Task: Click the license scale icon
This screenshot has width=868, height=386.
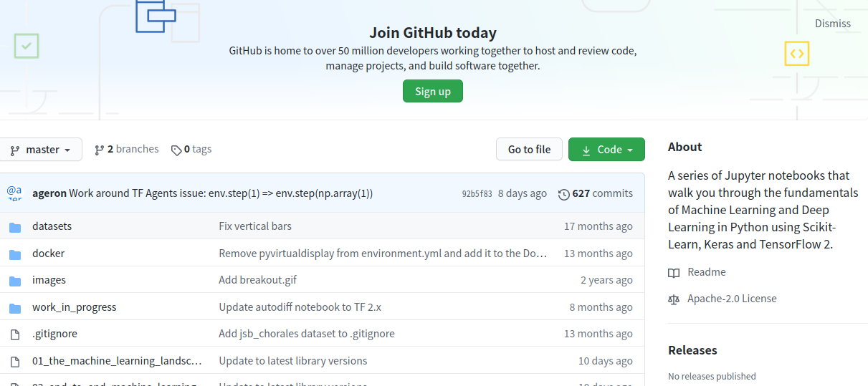Action: click(x=674, y=299)
